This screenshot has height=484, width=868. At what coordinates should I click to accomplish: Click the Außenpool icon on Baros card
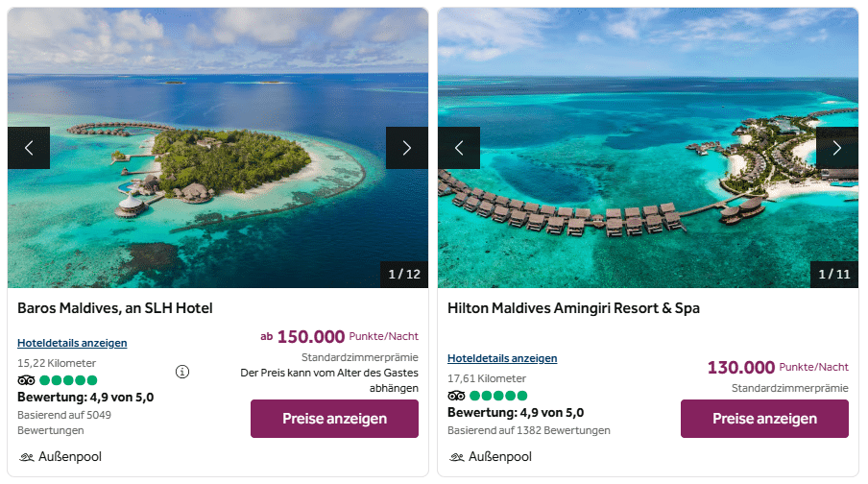pos(27,457)
